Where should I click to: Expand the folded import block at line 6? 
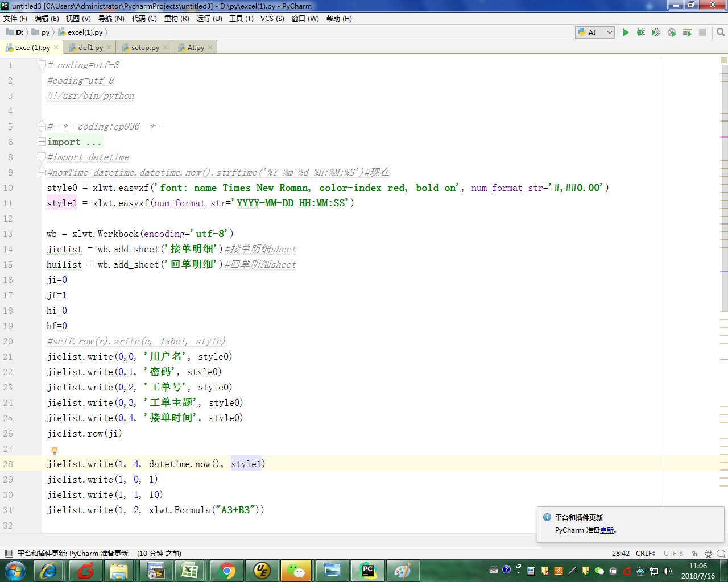42,141
